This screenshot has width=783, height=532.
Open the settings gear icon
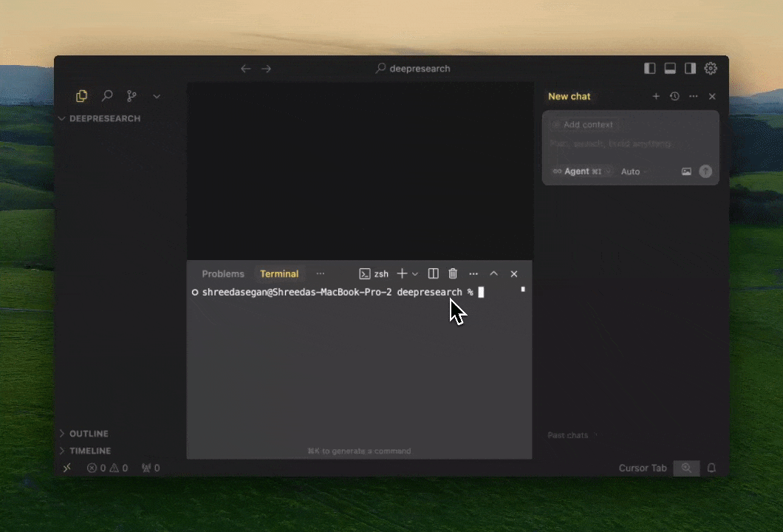pyautogui.click(x=711, y=68)
